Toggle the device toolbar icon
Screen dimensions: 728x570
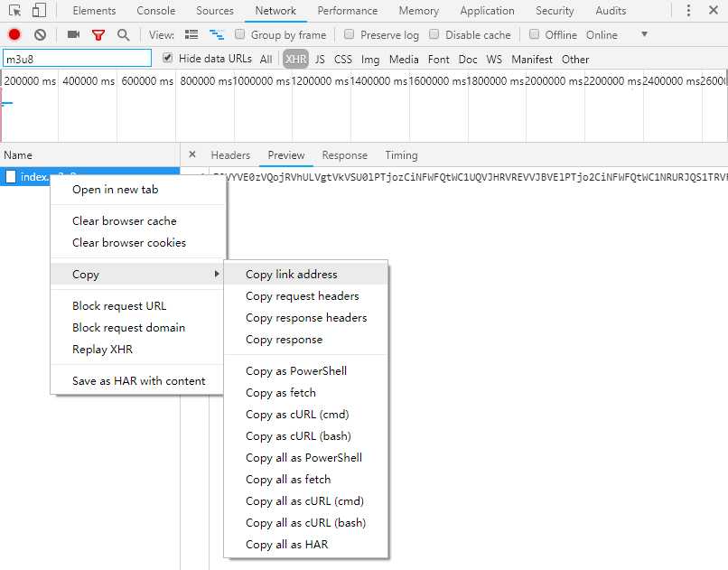point(39,10)
